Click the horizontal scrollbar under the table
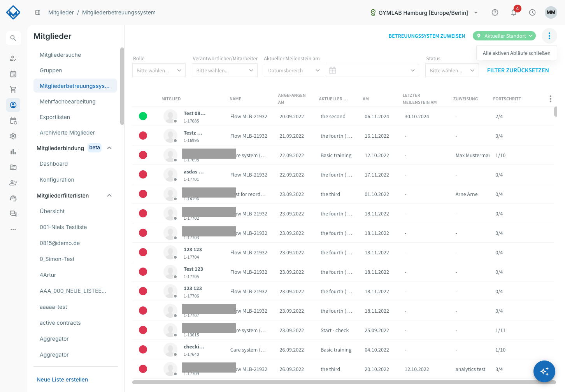The image size is (565, 392). (344, 382)
